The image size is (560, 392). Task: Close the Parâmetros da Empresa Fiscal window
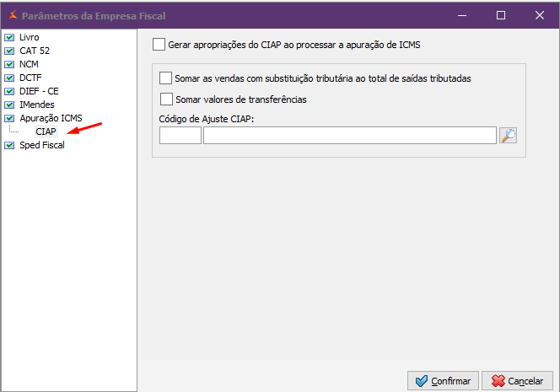pos(540,15)
